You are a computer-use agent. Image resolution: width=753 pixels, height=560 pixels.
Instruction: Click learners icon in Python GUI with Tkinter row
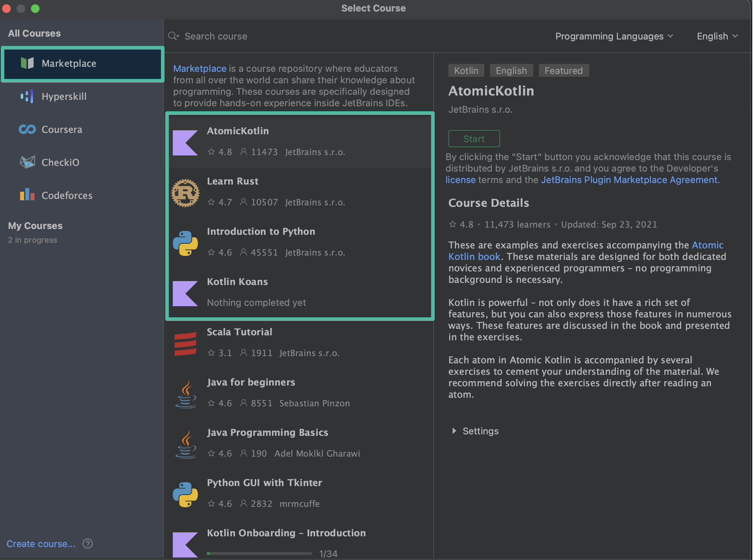click(x=243, y=504)
